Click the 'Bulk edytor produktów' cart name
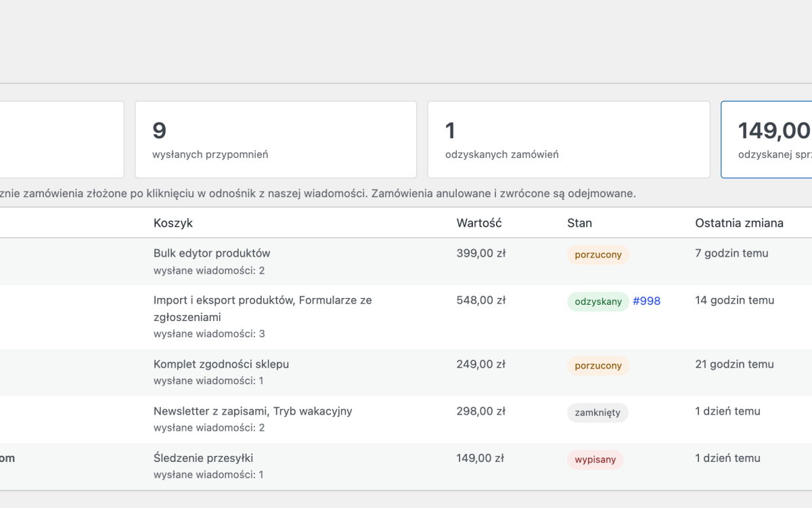Screen dimensions: 812x508 212,253
